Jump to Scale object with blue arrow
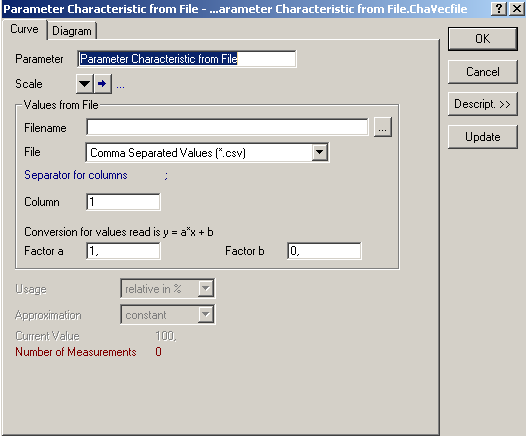 (x=103, y=84)
